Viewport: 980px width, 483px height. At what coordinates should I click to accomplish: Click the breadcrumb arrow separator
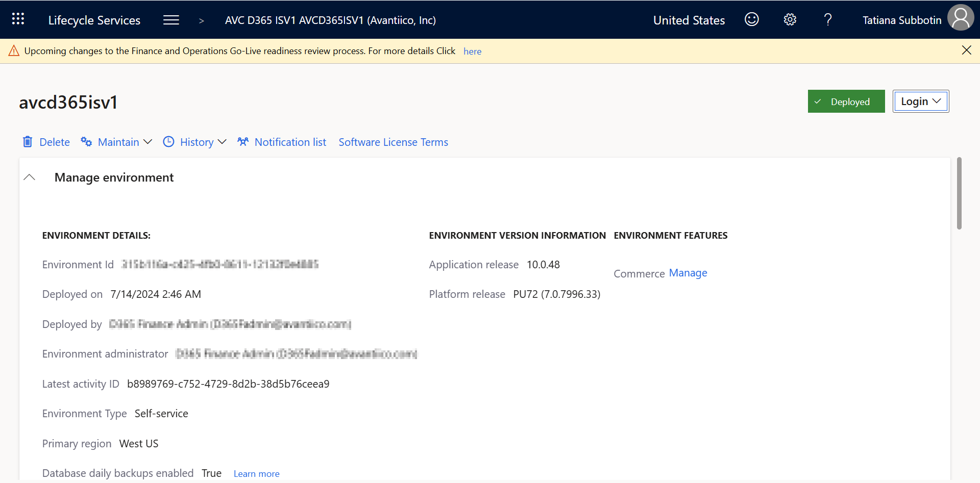click(202, 20)
